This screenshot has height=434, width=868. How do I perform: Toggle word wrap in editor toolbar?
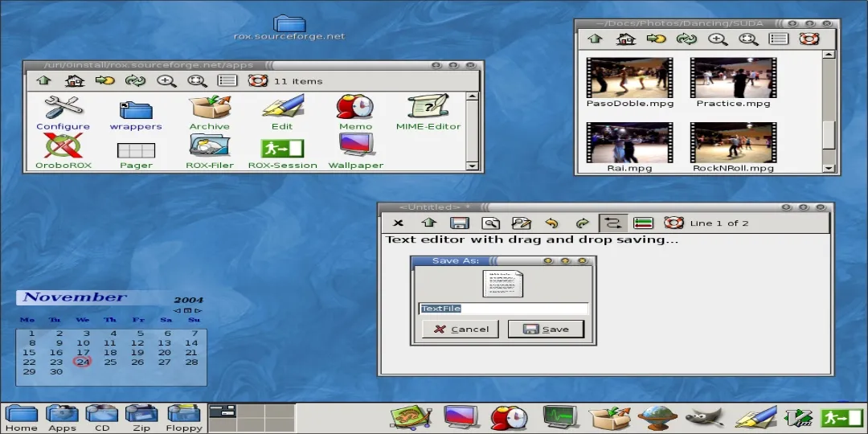[613, 223]
